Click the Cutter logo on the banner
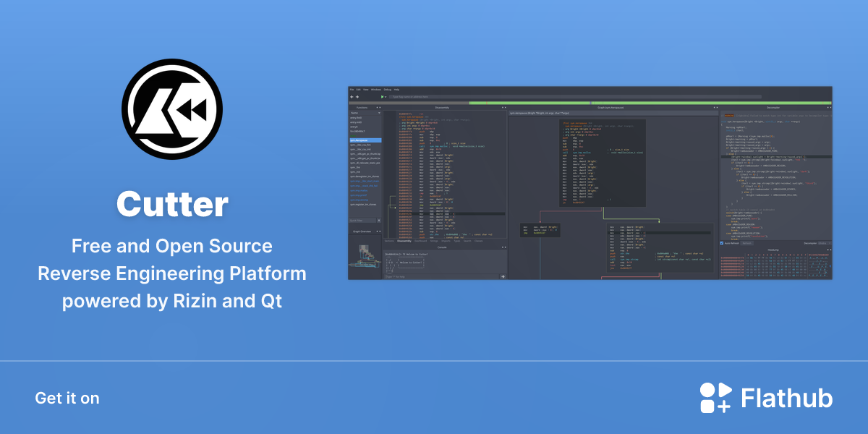 [172, 109]
